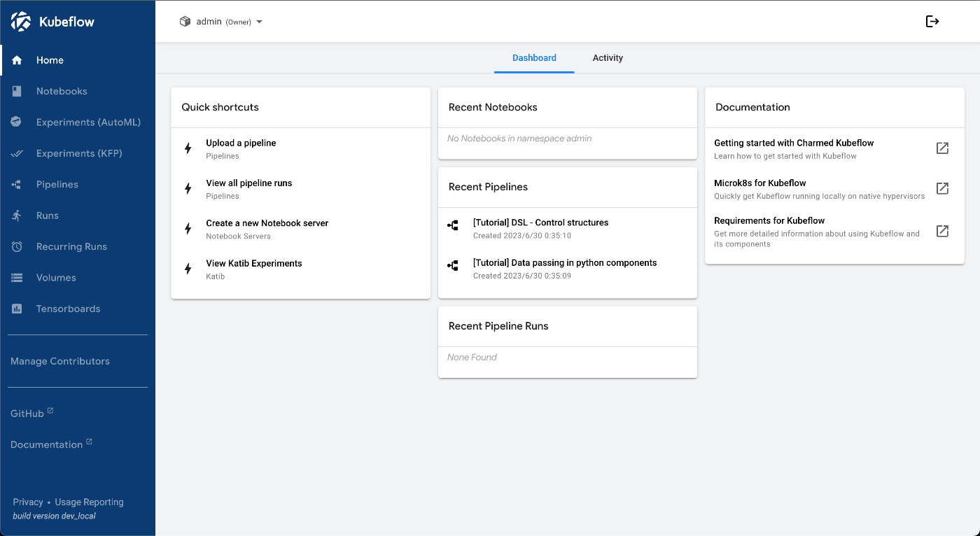Click lightning icon beside View all pipeline runs
The width and height of the screenshot is (980, 536).
tap(188, 188)
